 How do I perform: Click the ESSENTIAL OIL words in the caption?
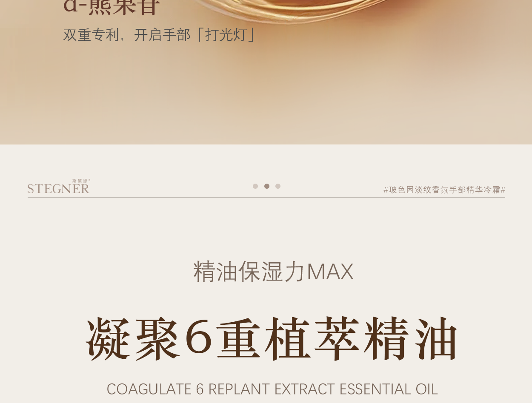(x=389, y=389)
